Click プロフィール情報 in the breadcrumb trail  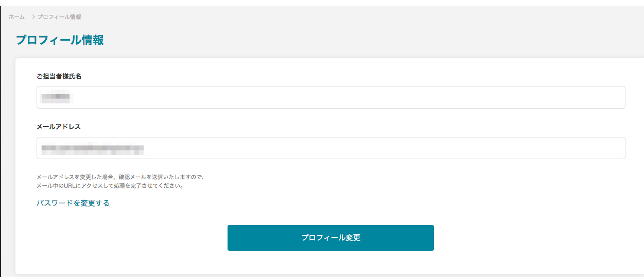pos(59,17)
